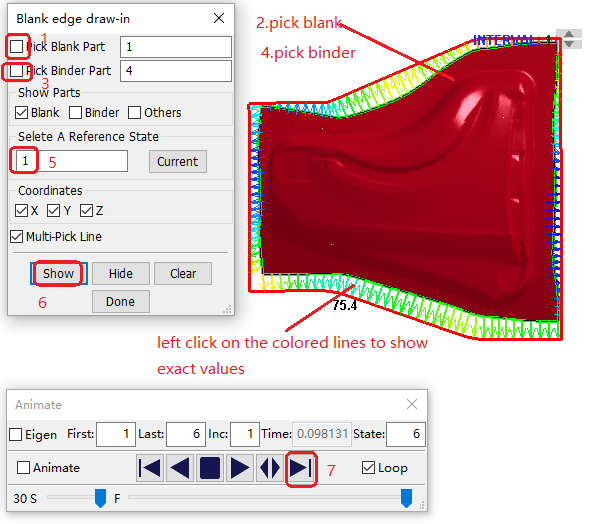
Task: Check the Binder show-parts box
Action: (76, 112)
